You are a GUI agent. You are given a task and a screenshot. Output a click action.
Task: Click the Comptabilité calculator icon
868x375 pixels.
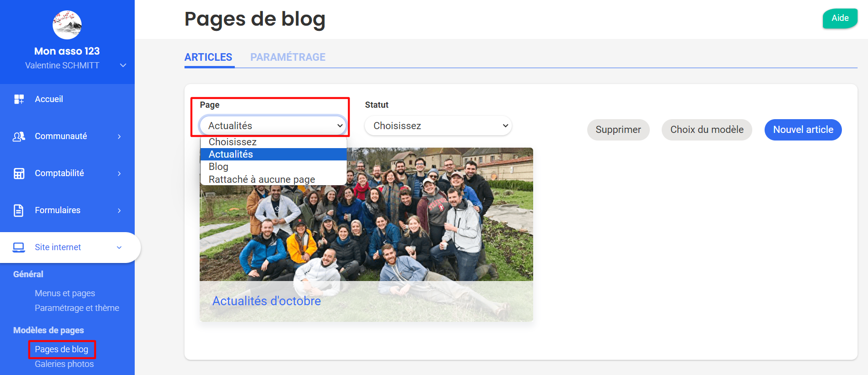coord(19,173)
